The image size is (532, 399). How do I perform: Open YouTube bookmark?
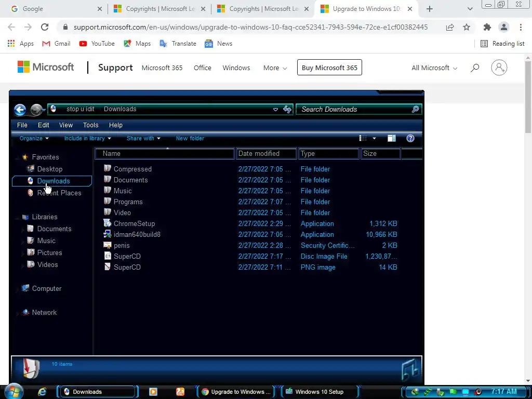97,44
